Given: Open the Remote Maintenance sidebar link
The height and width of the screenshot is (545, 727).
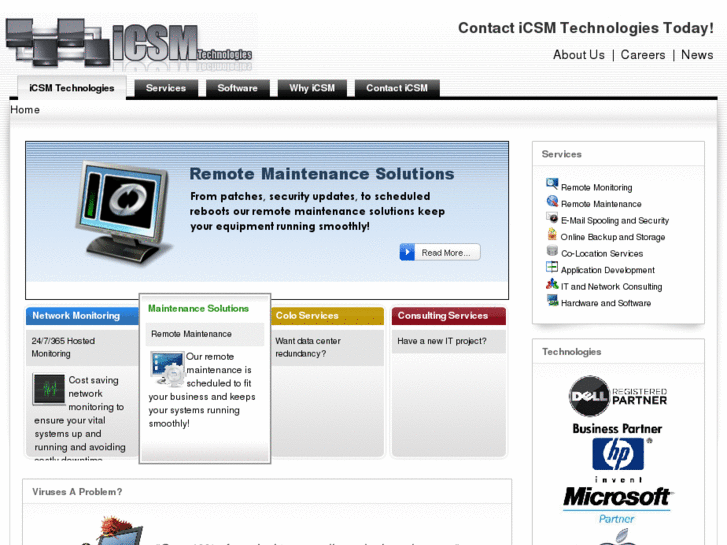Looking at the screenshot, I should [601, 204].
